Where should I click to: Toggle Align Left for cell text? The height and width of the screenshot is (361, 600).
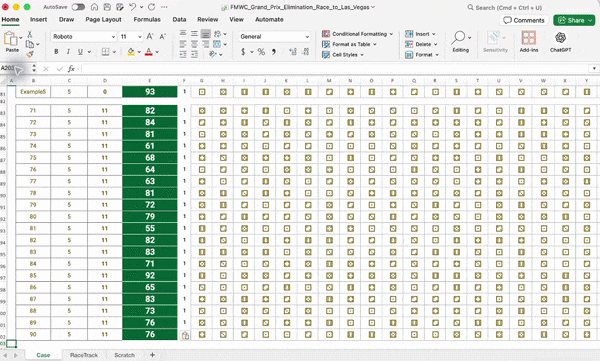tap(183, 44)
